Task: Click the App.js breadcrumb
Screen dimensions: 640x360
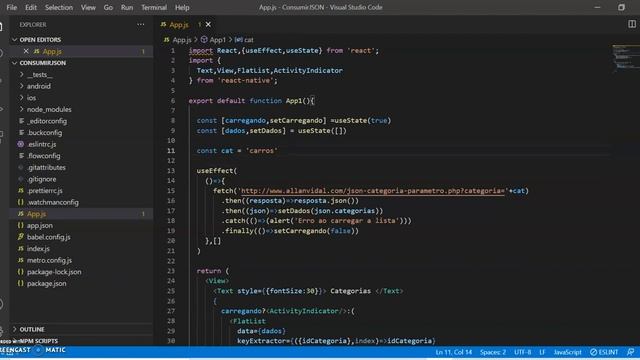Action: [182, 40]
